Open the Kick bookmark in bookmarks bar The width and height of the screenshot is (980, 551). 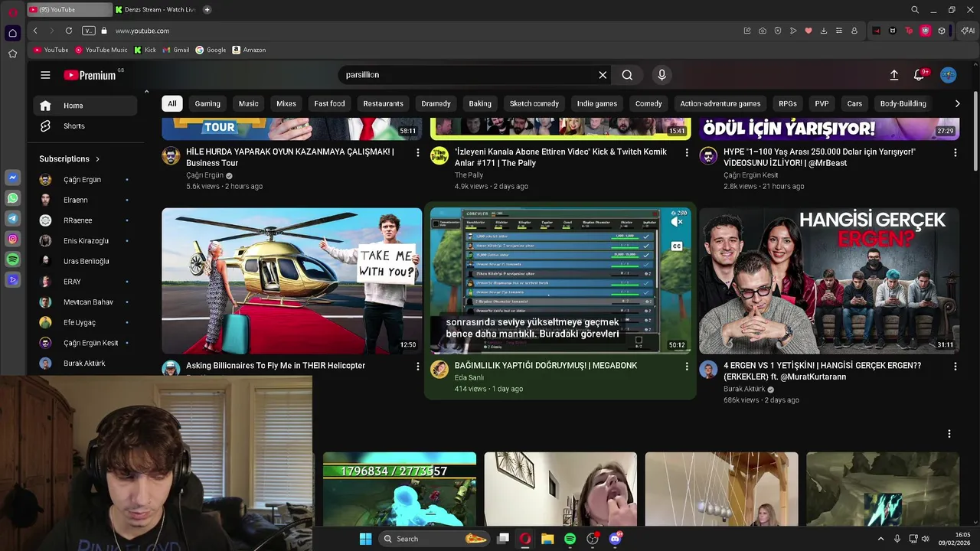[x=145, y=50]
